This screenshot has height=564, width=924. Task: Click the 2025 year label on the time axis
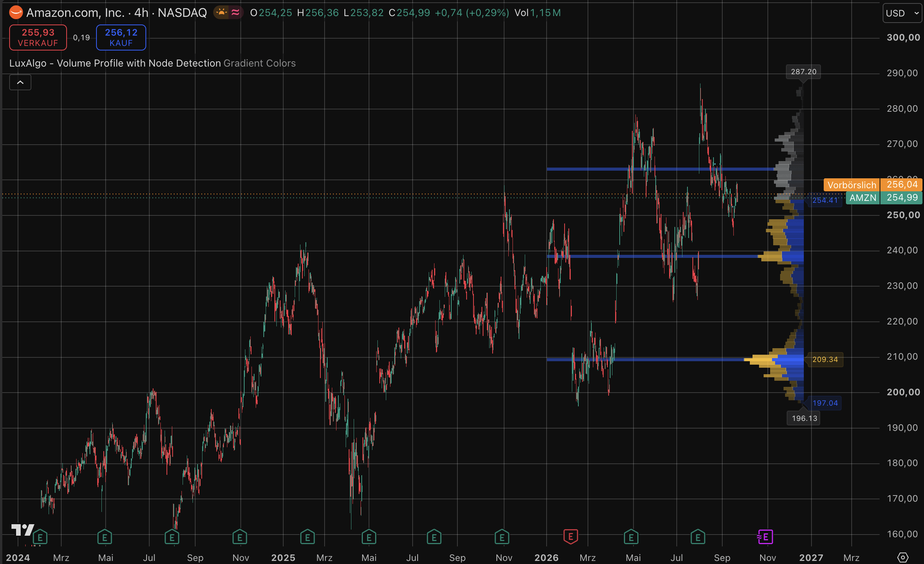[283, 557]
